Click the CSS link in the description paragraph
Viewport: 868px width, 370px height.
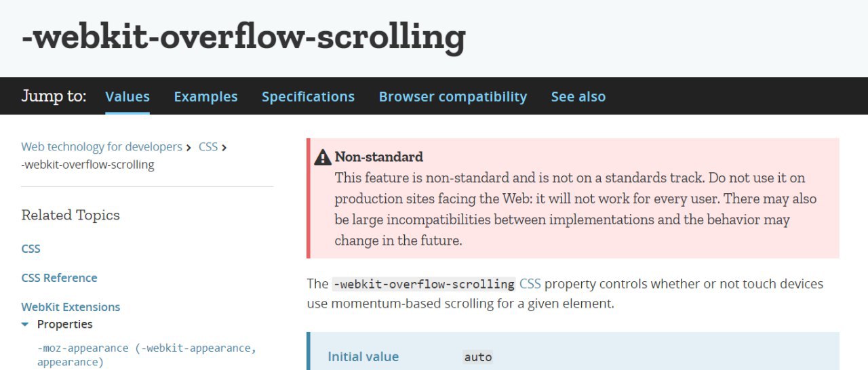(530, 284)
